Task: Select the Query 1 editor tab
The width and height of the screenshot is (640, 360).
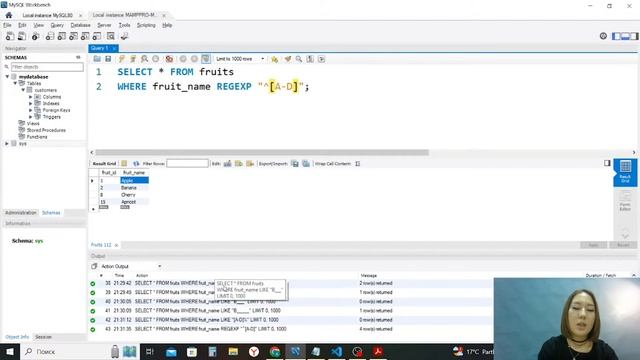Action: click(100, 48)
